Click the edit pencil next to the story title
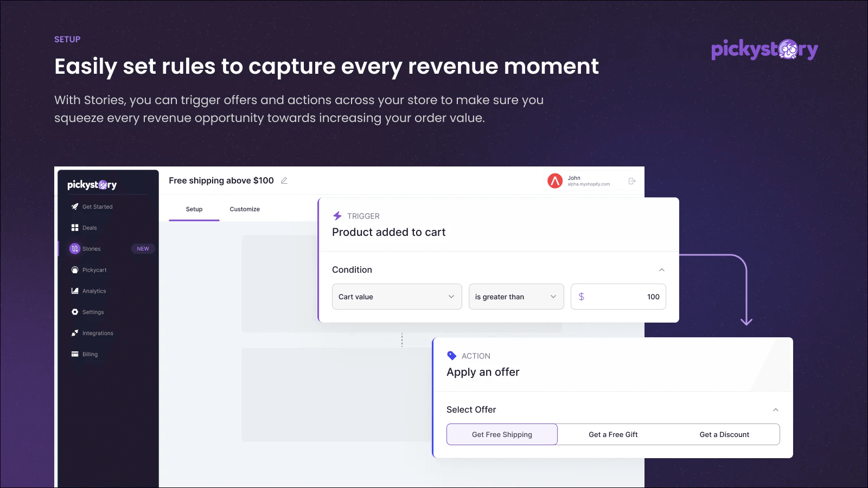The image size is (868, 488). pos(284,181)
